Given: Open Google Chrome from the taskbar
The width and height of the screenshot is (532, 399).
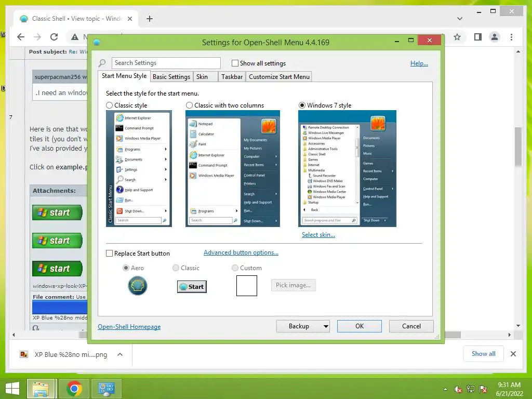Looking at the screenshot, I should [74, 389].
